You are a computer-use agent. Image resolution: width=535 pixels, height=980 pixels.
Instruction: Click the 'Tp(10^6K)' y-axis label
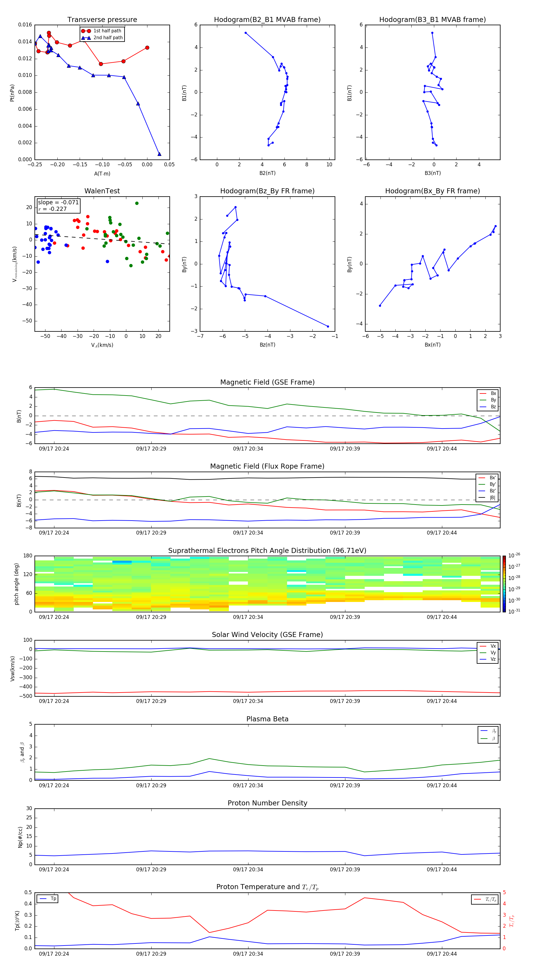pos(17,921)
